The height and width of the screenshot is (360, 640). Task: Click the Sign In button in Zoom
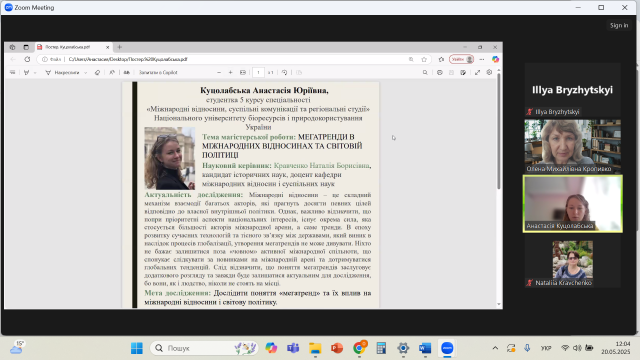point(619,25)
